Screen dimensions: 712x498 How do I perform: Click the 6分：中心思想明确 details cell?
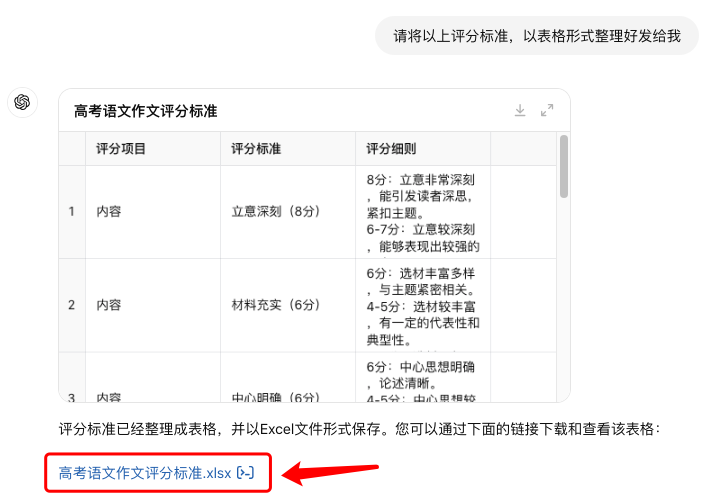tap(422, 378)
